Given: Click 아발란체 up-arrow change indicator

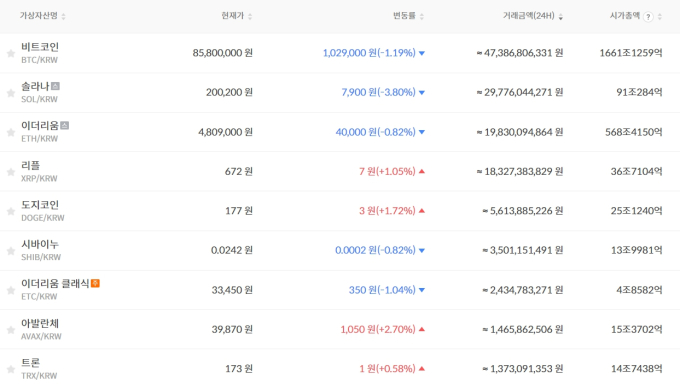Looking at the screenshot, I should click(422, 329).
